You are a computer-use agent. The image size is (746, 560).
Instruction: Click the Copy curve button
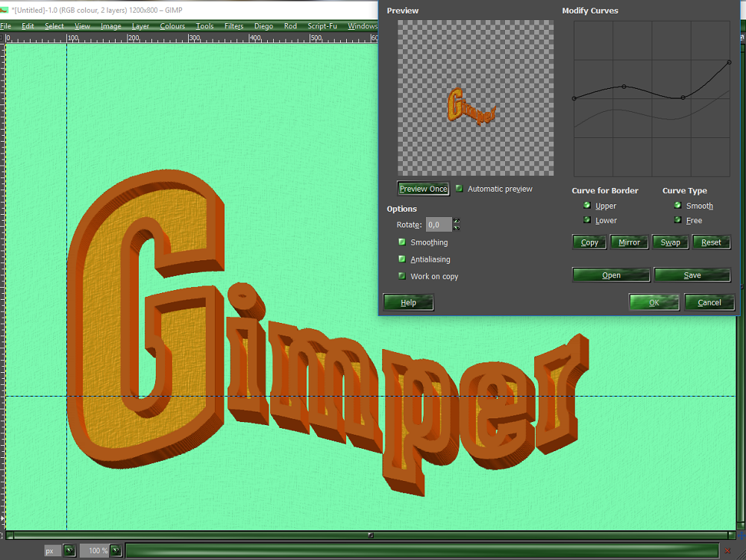(x=589, y=242)
